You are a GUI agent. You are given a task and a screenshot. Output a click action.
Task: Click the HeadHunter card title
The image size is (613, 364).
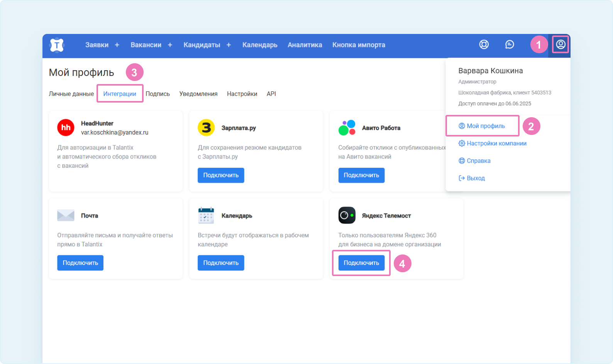(x=97, y=123)
